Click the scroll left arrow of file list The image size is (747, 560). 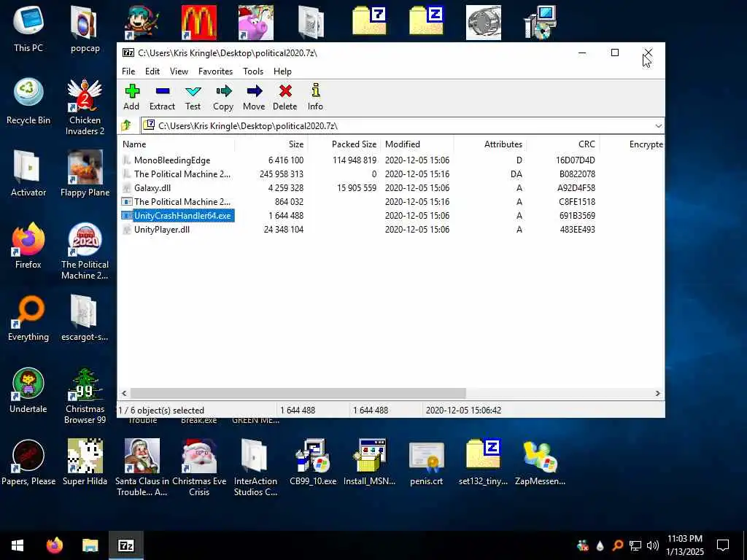[x=124, y=393]
